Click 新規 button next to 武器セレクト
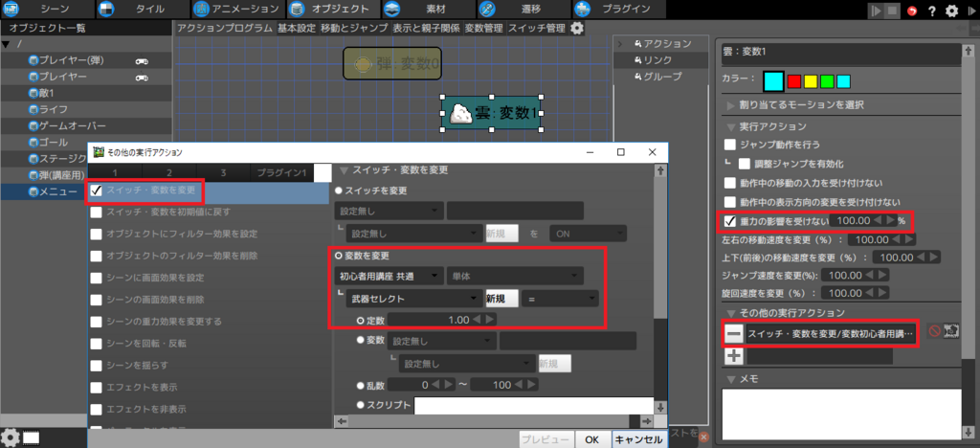The image size is (980, 448). (502, 299)
